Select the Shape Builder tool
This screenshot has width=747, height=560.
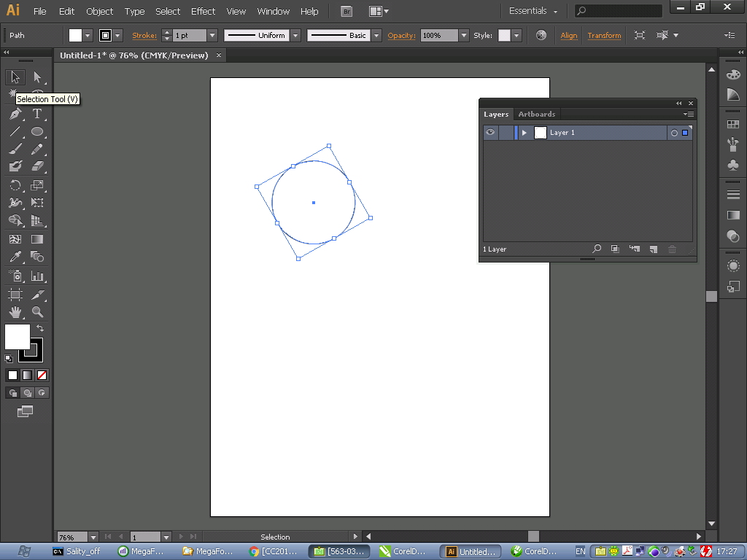(15, 220)
